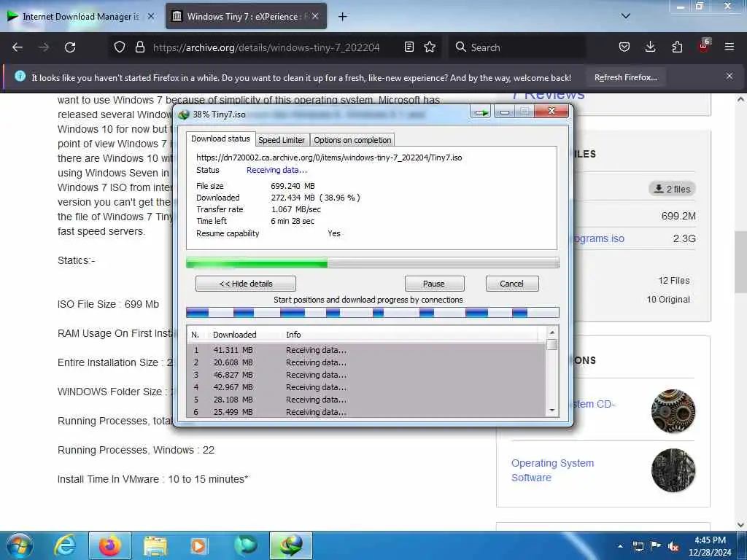Click the 12 Files text
Screen dimensions: 747x560
(x=673, y=281)
